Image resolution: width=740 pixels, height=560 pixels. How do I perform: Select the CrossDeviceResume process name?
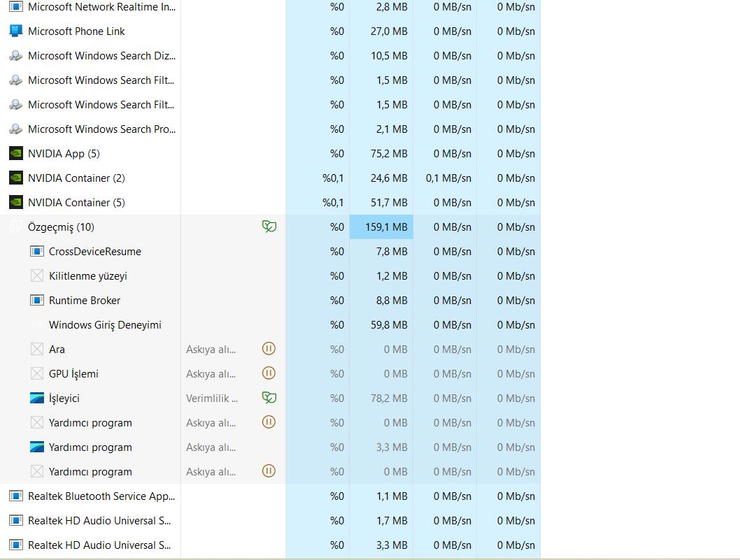pyautogui.click(x=95, y=252)
